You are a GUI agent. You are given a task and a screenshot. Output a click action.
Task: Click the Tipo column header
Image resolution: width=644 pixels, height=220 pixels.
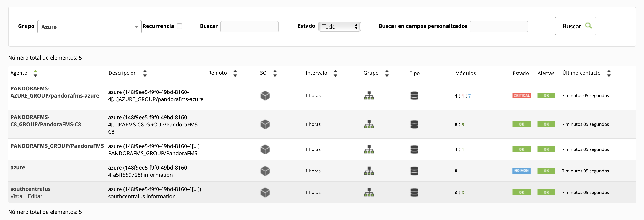click(x=415, y=73)
